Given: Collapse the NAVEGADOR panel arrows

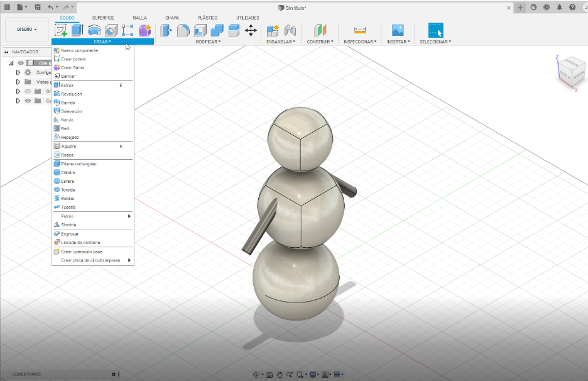Looking at the screenshot, I should tap(6, 52).
